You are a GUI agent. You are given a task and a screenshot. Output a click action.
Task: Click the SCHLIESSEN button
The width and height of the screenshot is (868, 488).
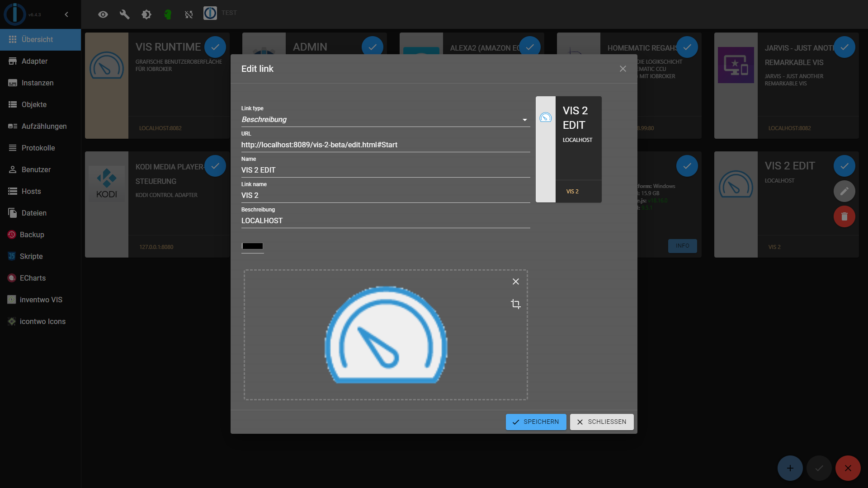point(602,422)
